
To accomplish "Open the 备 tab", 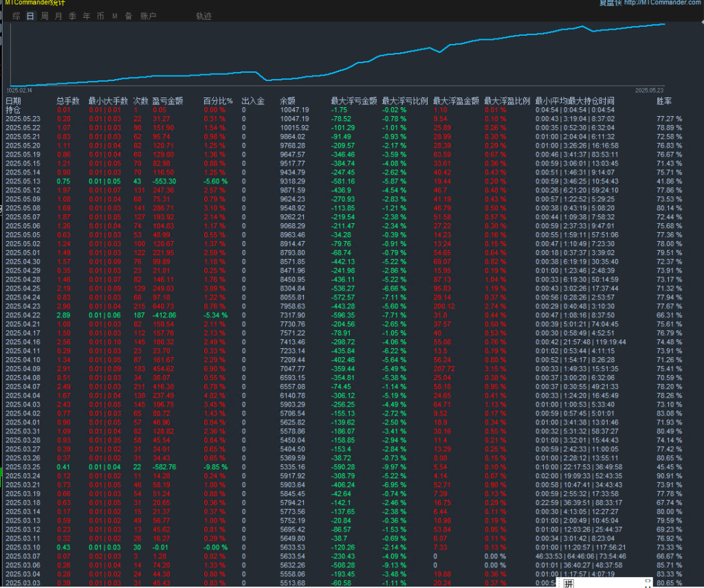I will click(x=129, y=16).
